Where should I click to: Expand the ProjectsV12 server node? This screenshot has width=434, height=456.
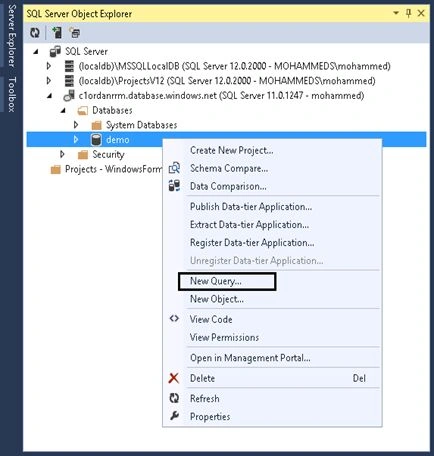point(49,81)
